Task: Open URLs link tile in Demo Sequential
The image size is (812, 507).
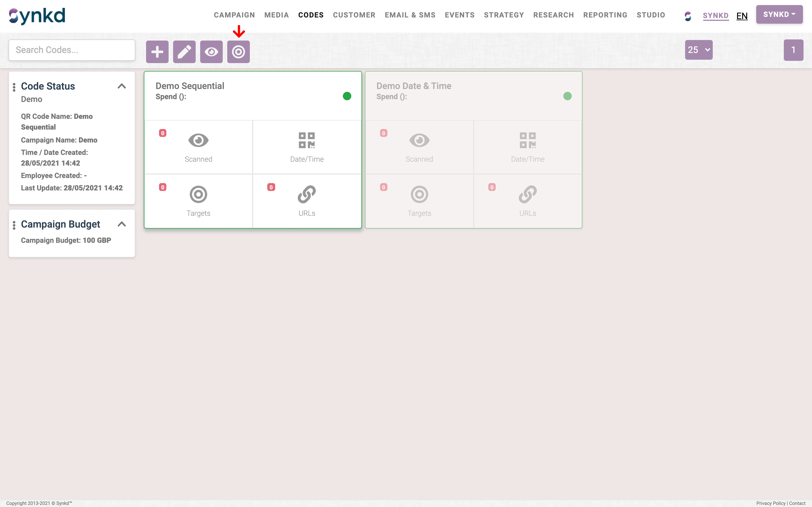Action: coord(307,201)
